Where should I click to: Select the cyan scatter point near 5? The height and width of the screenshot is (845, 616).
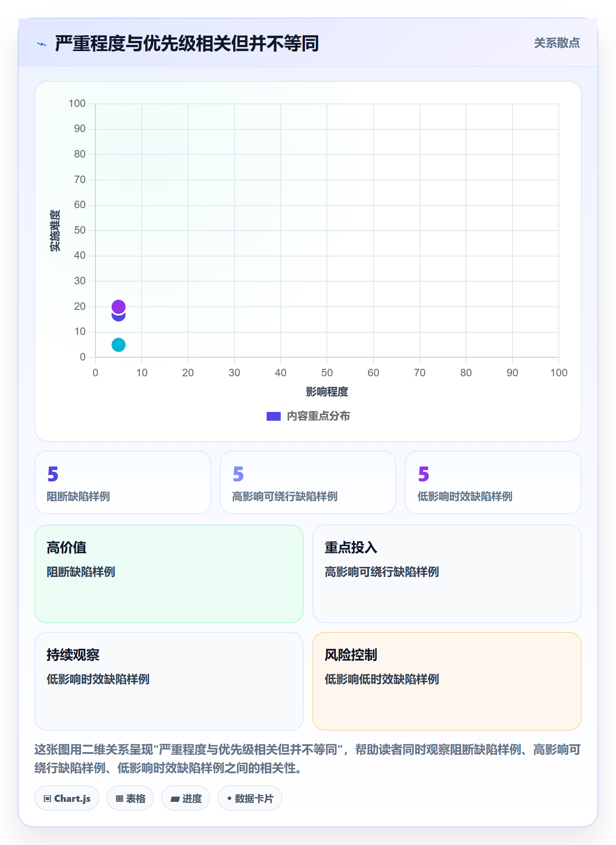[118, 345]
